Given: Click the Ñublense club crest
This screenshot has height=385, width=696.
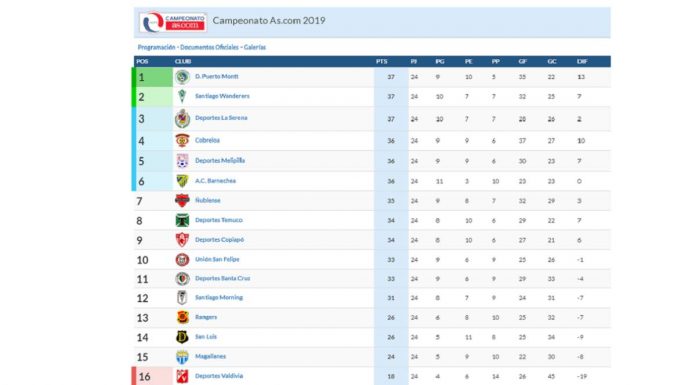Looking at the screenshot, I should 182,201.
